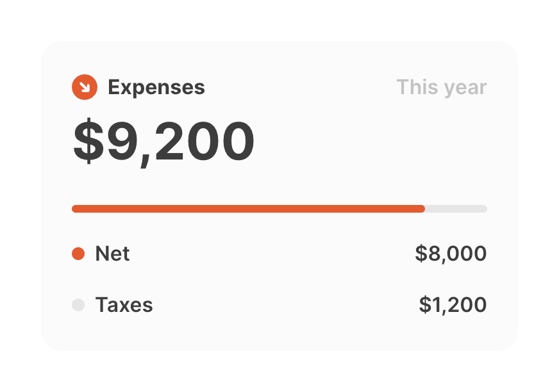Click the far left end of progress bar

click(74, 209)
